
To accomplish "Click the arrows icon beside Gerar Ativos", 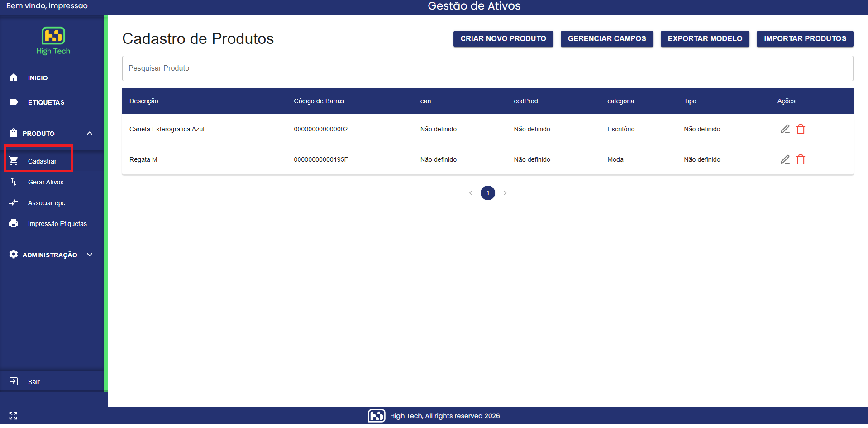I will (14, 182).
